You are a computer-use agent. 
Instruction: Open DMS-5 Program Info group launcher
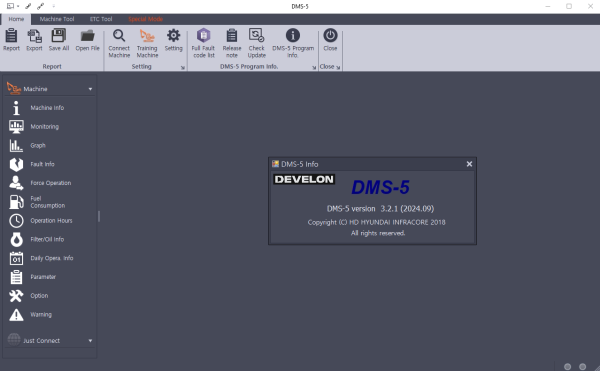click(x=314, y=68)
